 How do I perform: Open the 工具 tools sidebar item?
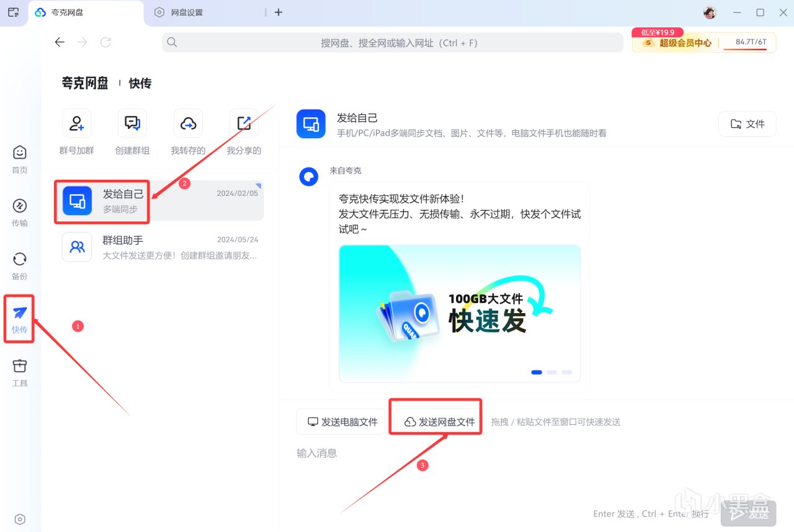pos(20,372)
